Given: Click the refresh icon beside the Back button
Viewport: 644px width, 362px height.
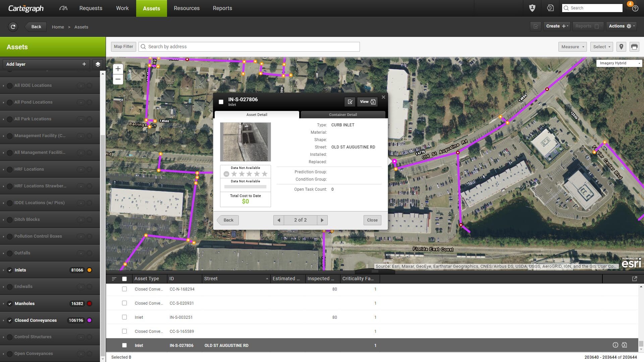Looking at the screenshot, I should tap(13, 27).
